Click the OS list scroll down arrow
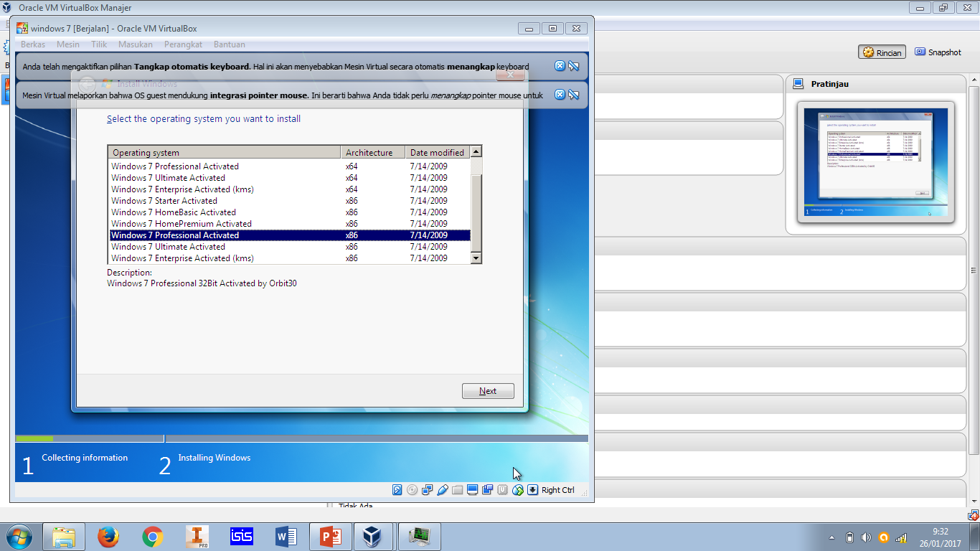 coord(476,258)
